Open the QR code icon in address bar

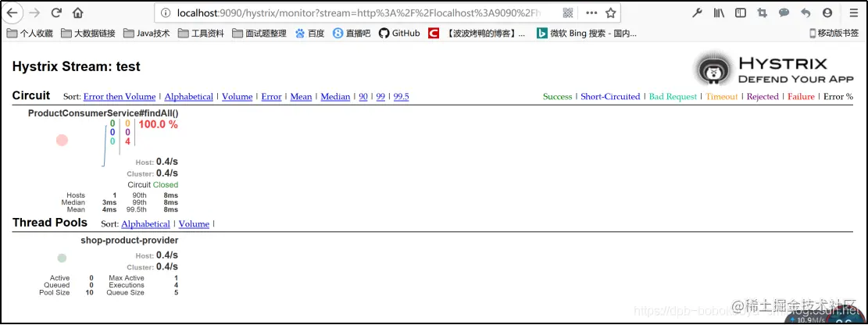[x=567, y=12]
